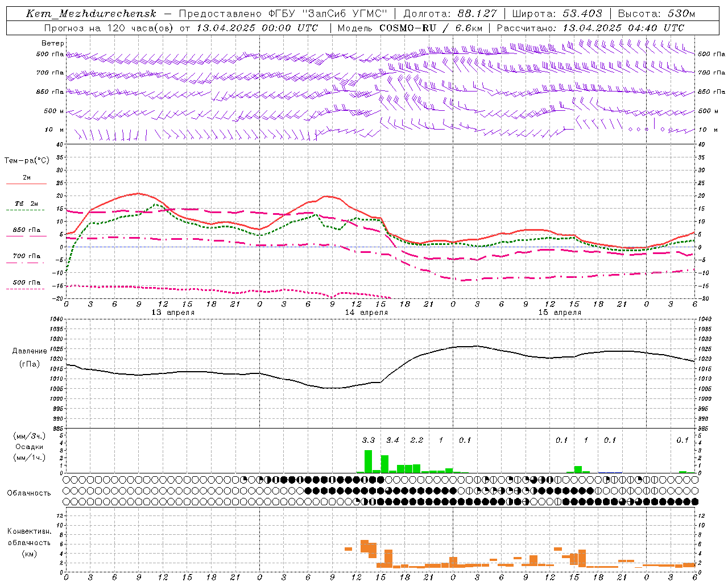The width and height of the screenshot is (728, 582).
Task: Click the station name Kem_Mezhdurechensk in header
Action: pyautogui.click(x=91, y=14)
